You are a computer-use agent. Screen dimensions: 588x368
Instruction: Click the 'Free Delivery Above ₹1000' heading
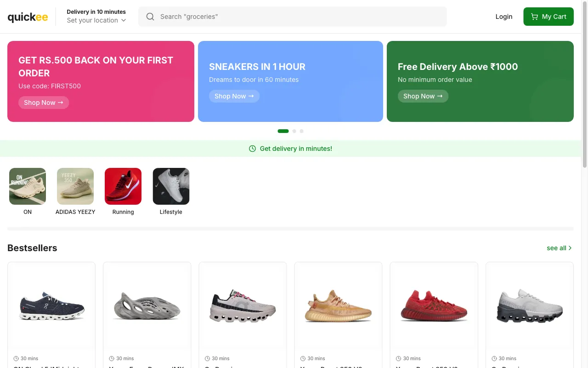tap(458, 67)
